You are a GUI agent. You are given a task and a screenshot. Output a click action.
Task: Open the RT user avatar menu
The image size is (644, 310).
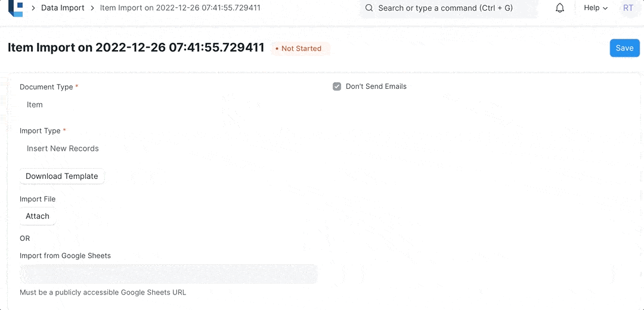coord(628,8)
